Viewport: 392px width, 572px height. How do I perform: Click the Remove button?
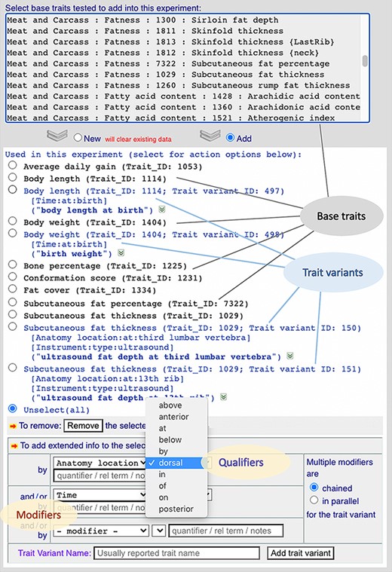point(83,426)
